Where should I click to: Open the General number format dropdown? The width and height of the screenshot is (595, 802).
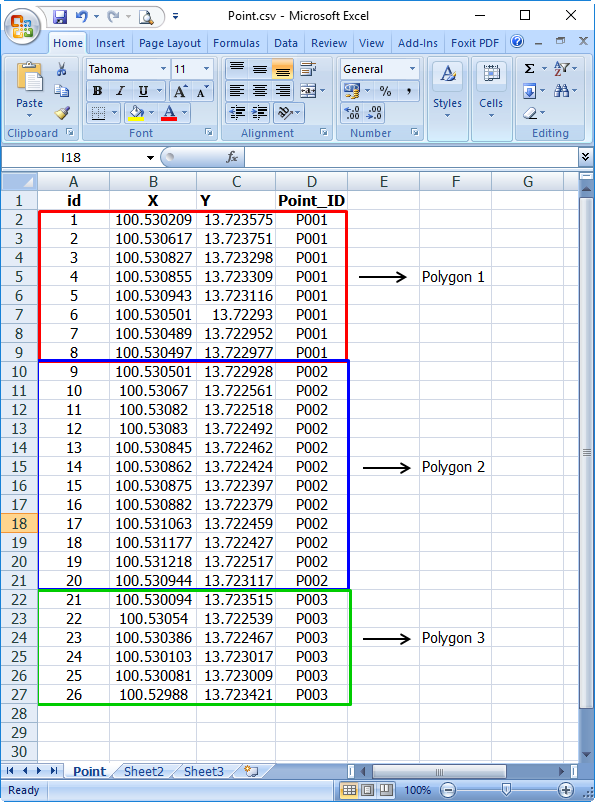point(412,69)
